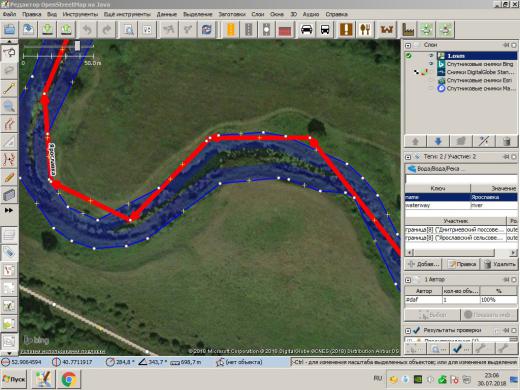Click the undo arrow in toolbar

point(87,30)
